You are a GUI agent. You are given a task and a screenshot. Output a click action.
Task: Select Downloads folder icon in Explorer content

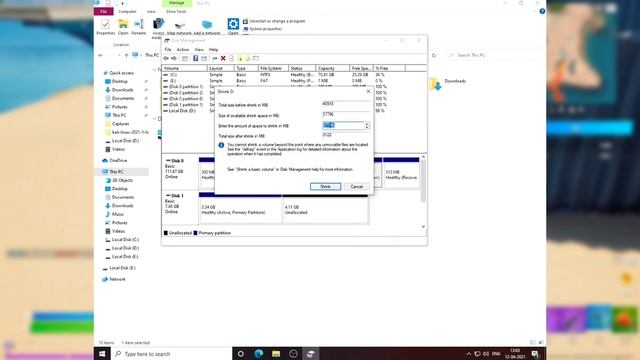(x=435, y=84)
